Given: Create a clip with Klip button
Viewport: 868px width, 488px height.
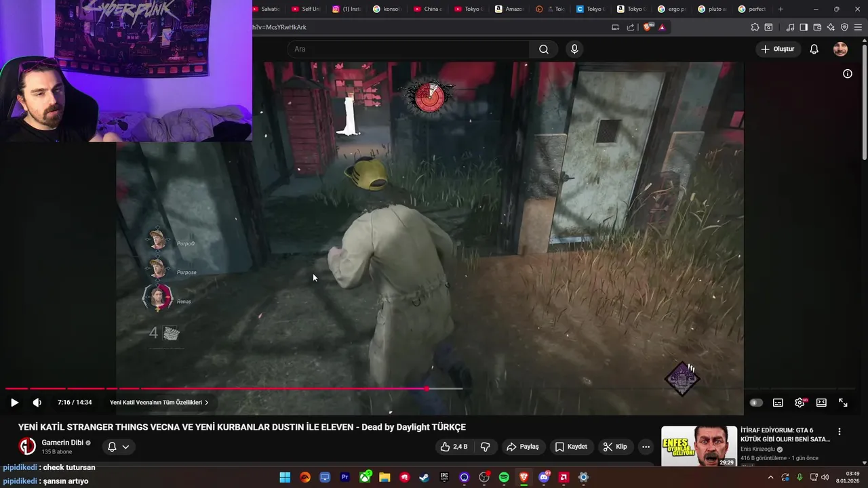Looking at the screenshot, I should tap(615, 447).
